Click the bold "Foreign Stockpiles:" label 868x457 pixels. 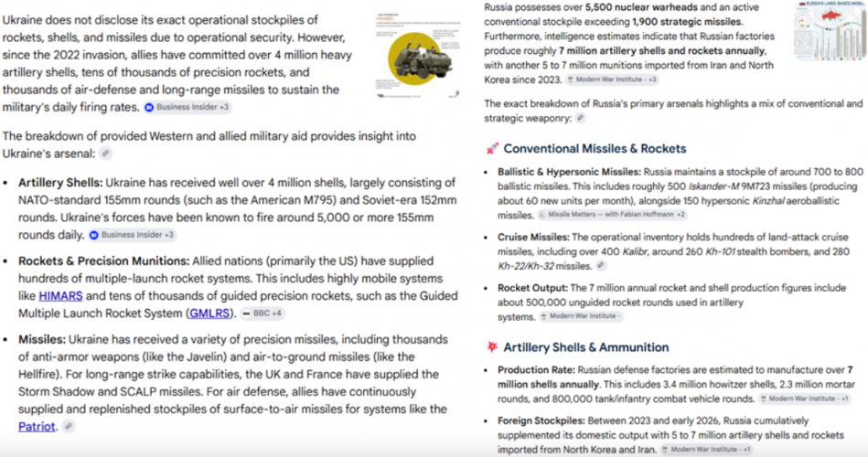tap(541, 421)
